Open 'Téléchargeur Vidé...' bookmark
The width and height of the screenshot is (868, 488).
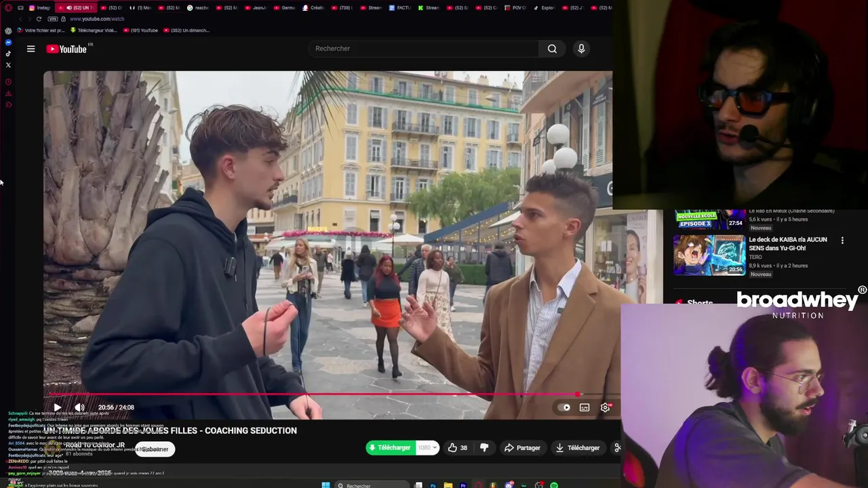click(x=94, y=30)
